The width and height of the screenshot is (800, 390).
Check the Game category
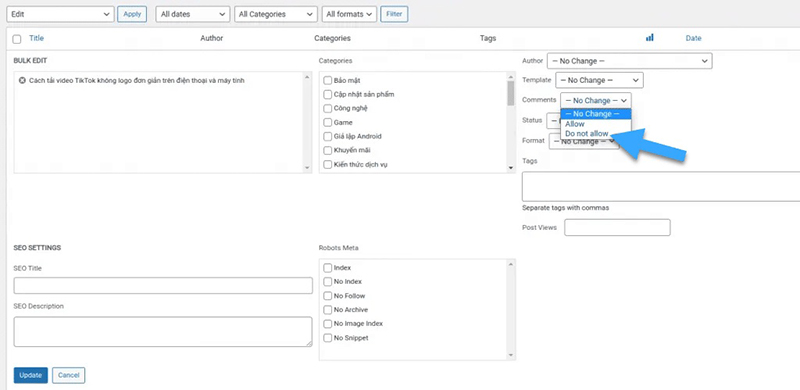[328, 123]
